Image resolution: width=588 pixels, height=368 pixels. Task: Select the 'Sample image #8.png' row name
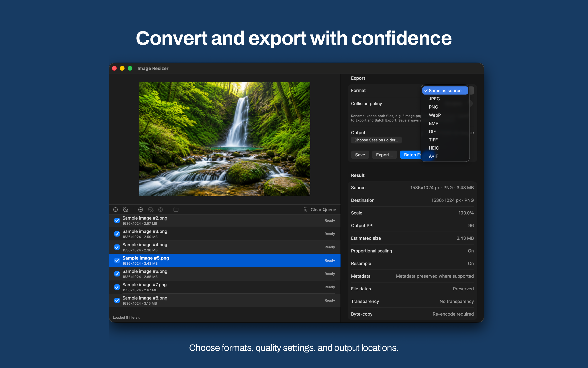coord(145,298)
